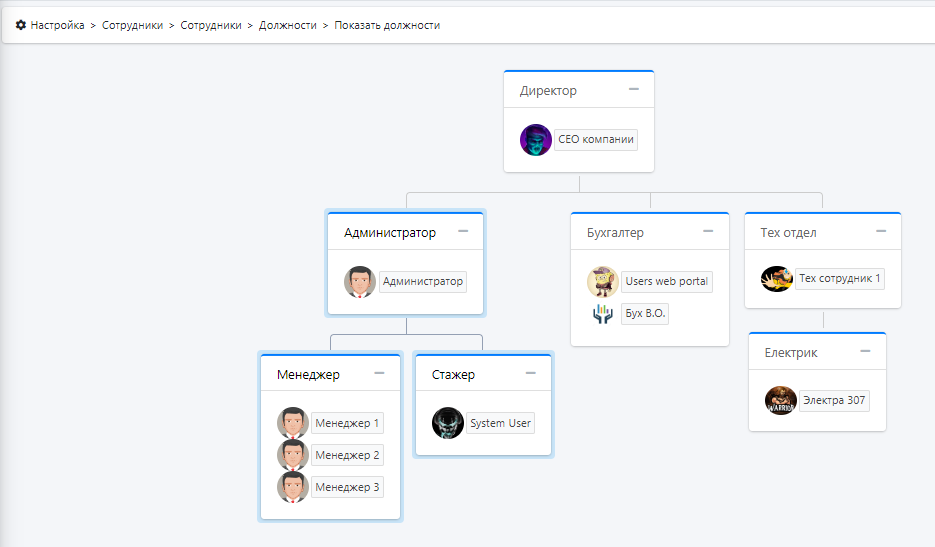Viewport: 935px width, 547px height.
Task: Click the Тех сотрудник 1 avatar
Action: (x=777, y=279)
